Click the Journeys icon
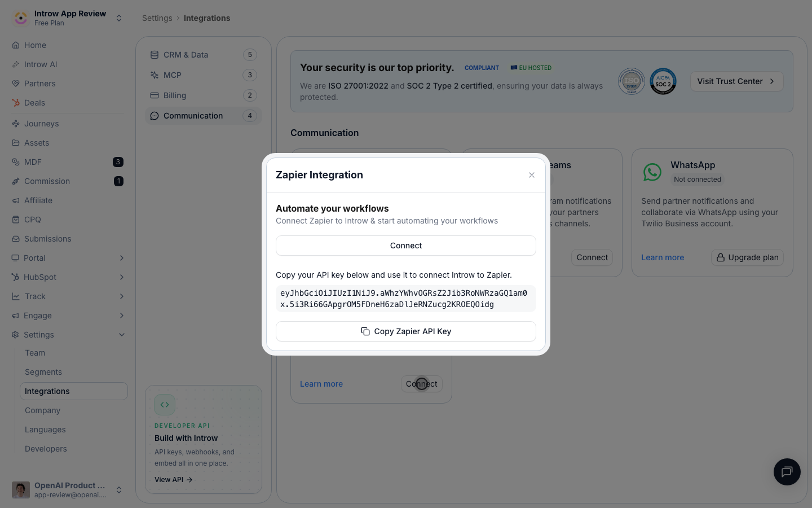Image resolution: width=812 pixels, height=508 pixels. 16,124
